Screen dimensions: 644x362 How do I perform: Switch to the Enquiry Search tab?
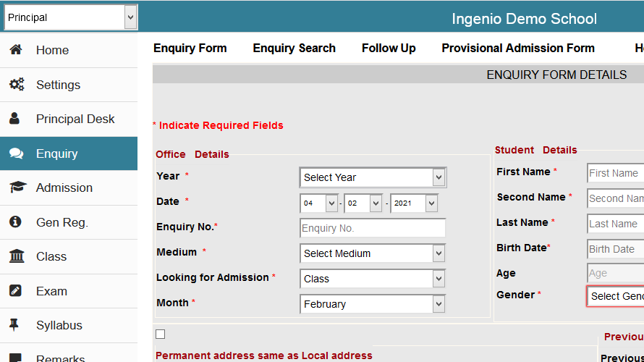pos(294,49)
